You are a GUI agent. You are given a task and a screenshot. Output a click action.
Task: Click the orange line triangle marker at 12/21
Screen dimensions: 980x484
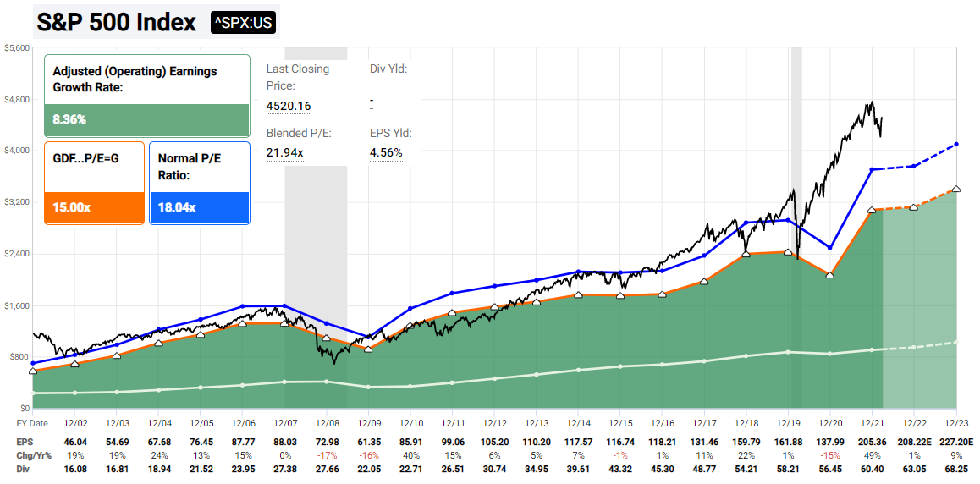click(x=872, y=210)
